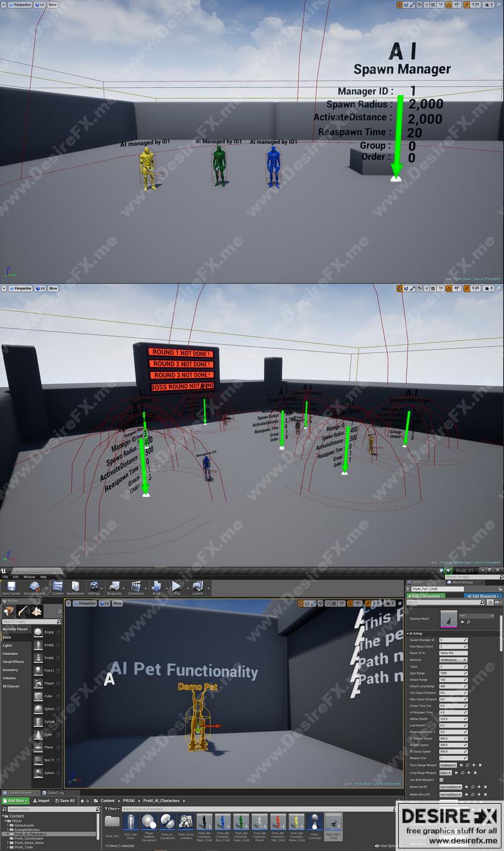504x851 pixels.
Task: Use selected asset arrow for Skeletal Mesh
Action: pyautogui.click(x=462, y=622)
